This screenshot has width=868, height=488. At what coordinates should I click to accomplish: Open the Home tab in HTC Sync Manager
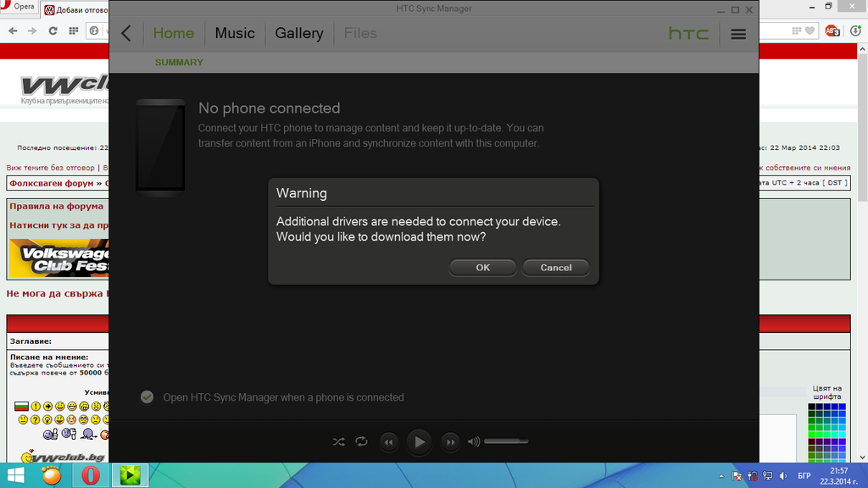coord(173,33)
